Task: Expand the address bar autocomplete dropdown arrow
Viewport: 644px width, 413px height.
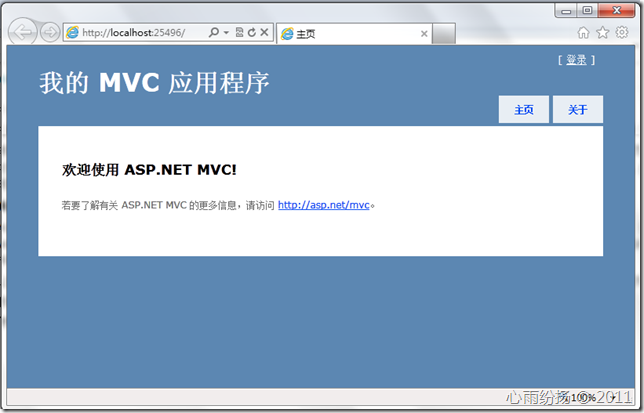Action: [x=226, y=33]
